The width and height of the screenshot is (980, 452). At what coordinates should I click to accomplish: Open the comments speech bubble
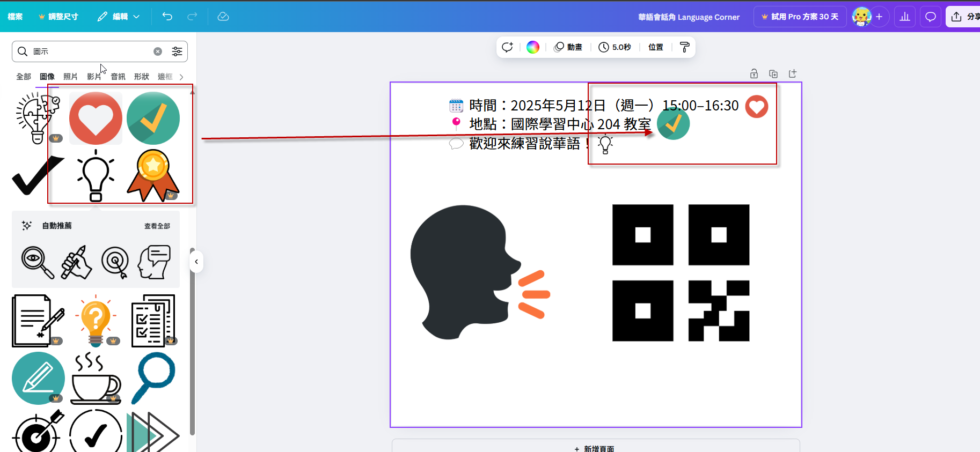coord(931,17)
